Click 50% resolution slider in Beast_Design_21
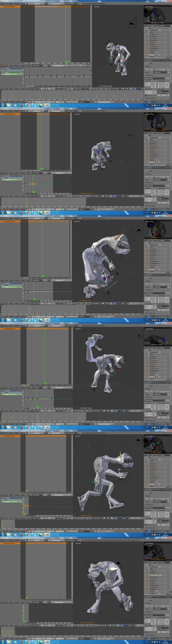 151,87
